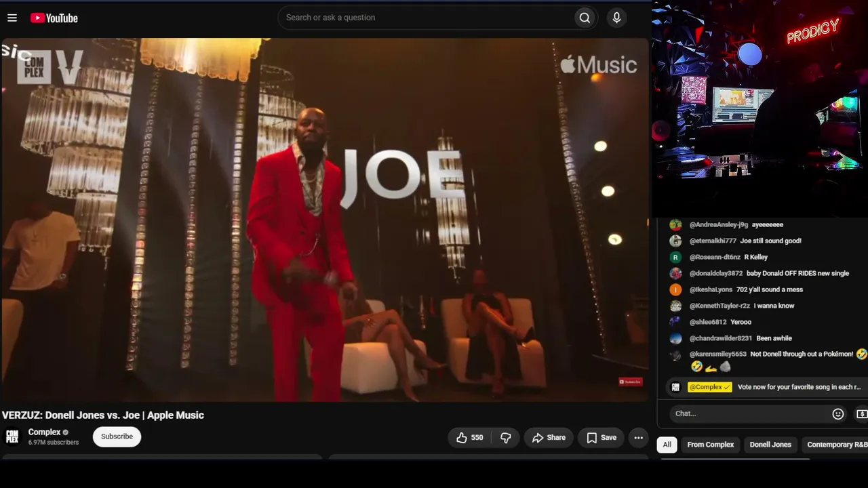
Task: Open more actions three-dot menu
Action: pos(638,438)
